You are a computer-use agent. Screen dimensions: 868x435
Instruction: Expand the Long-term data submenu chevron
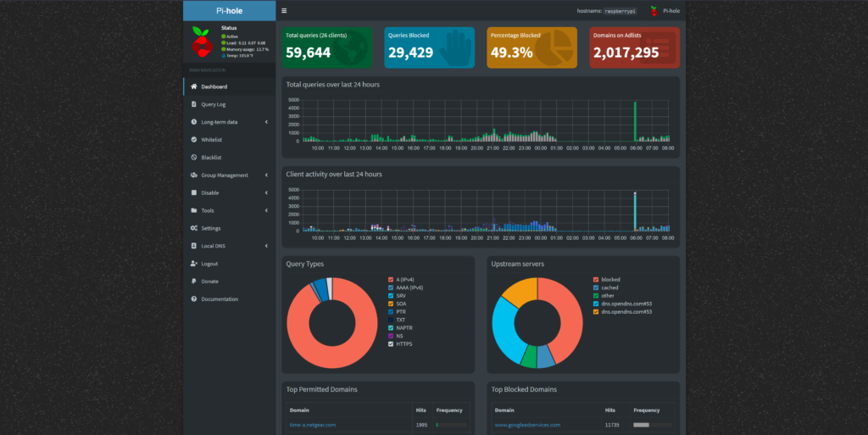(266, 122)
